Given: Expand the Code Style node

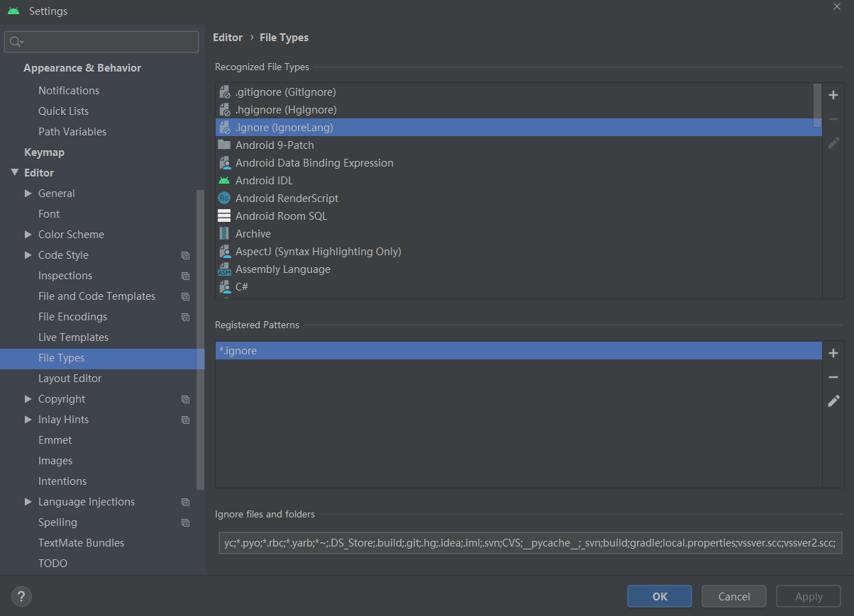Looking at the screenshot, I should pyautogui.click(x=28, y=255).
